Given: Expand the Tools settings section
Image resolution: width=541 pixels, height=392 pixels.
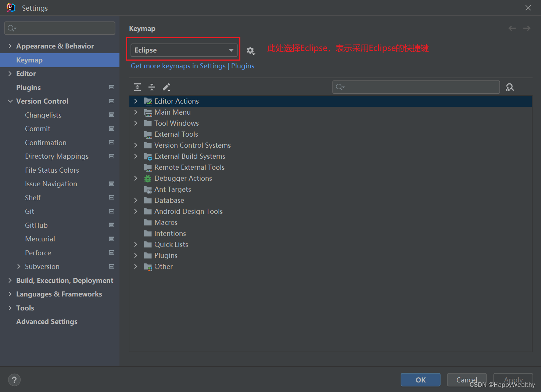Looking at the screenshot, I should (x=10, y=308).
